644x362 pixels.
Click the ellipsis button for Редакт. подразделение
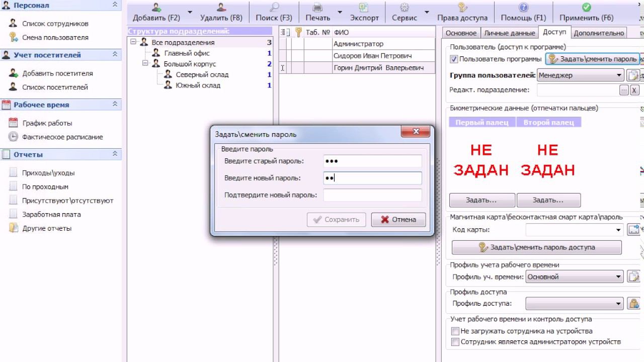[624, 90]
